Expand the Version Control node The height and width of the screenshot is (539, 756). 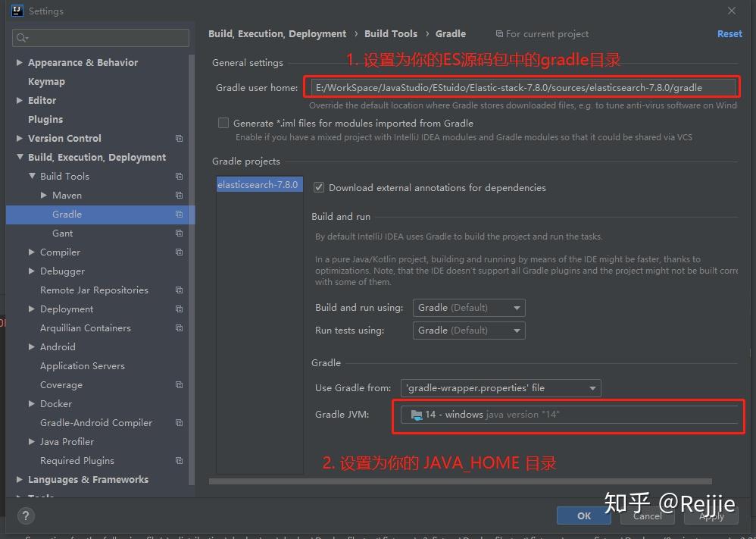pyautogui.click(x=19, y=139)
